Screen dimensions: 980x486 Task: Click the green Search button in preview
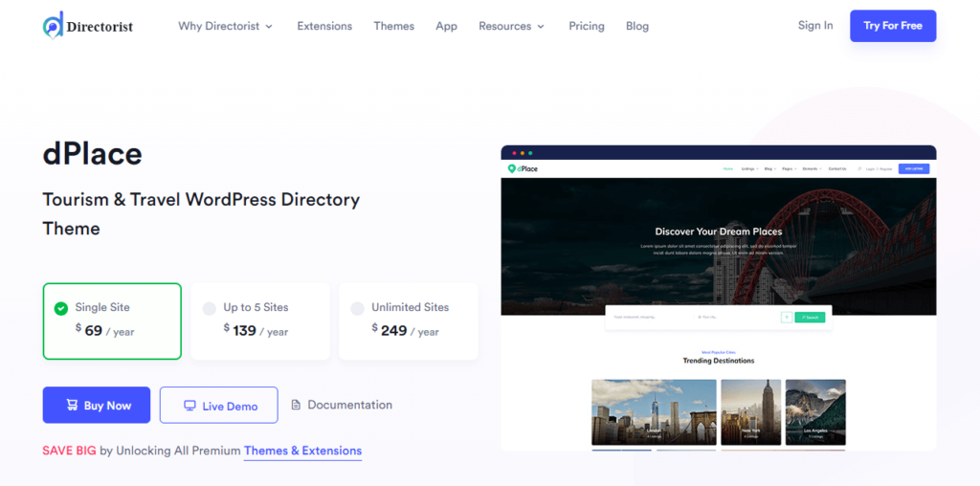[810, 318]
